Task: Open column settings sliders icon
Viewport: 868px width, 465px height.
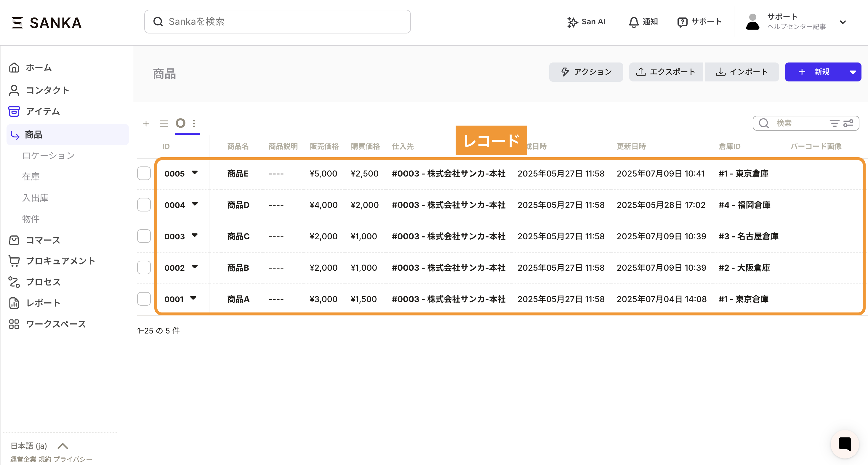Action: point(848,123)
